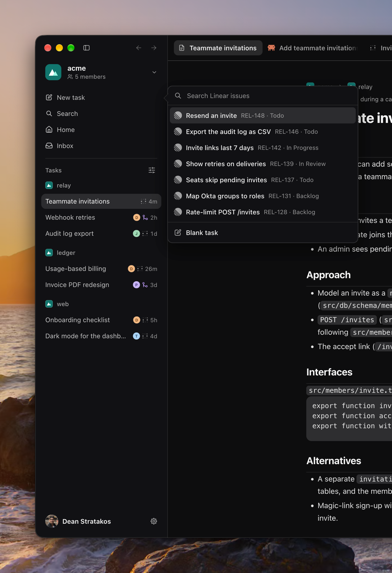Click the P avatar on Invoice PDF redesign
This screenshot has height=573, width=392.
point(136,285)
